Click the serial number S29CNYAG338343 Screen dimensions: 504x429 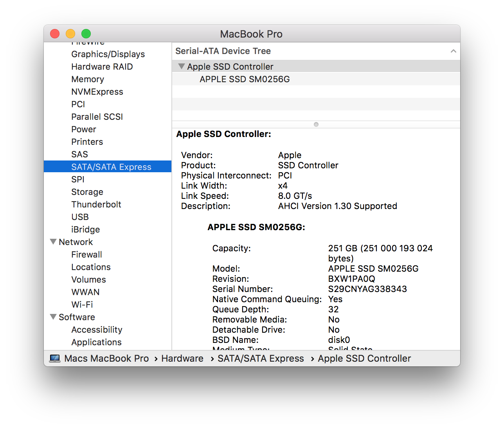tap(367, 289)
